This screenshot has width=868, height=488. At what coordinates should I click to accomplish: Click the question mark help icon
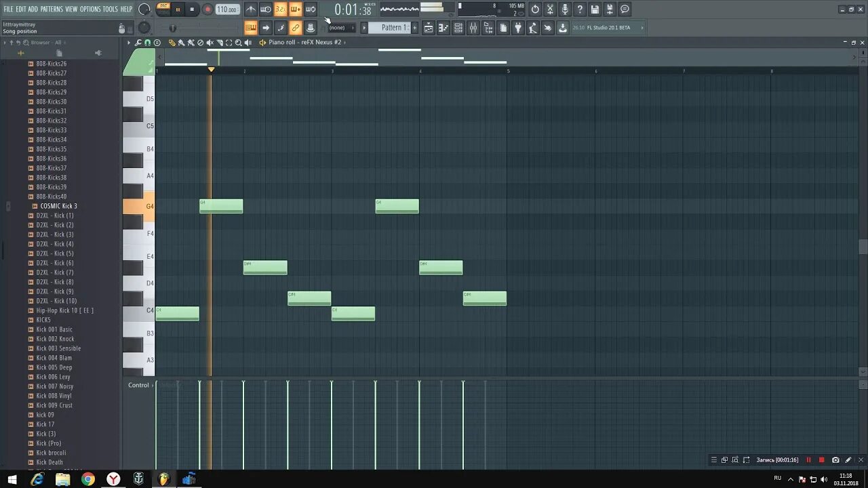580,9
